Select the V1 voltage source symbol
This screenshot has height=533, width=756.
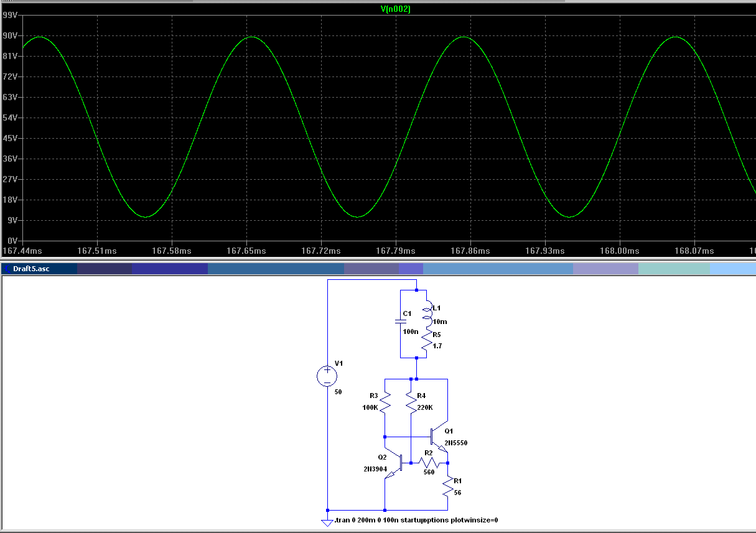point(327,376)
